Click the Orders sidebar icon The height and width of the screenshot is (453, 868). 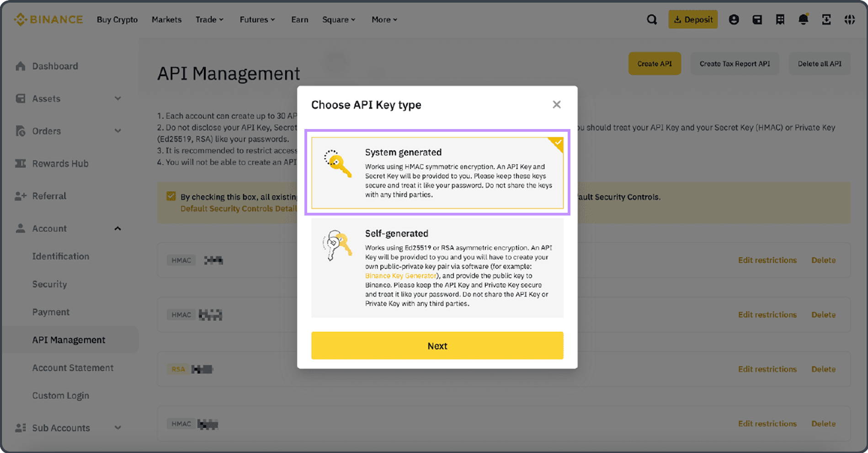[x=21, y=131]
